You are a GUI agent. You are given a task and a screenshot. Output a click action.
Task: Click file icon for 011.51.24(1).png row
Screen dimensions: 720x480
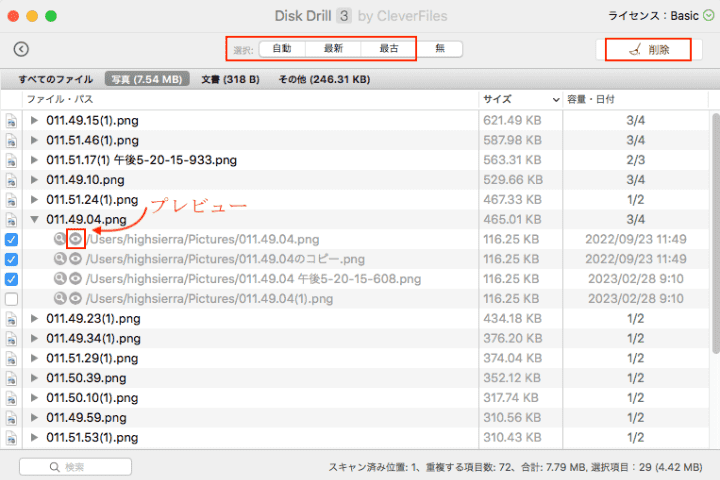11,200
